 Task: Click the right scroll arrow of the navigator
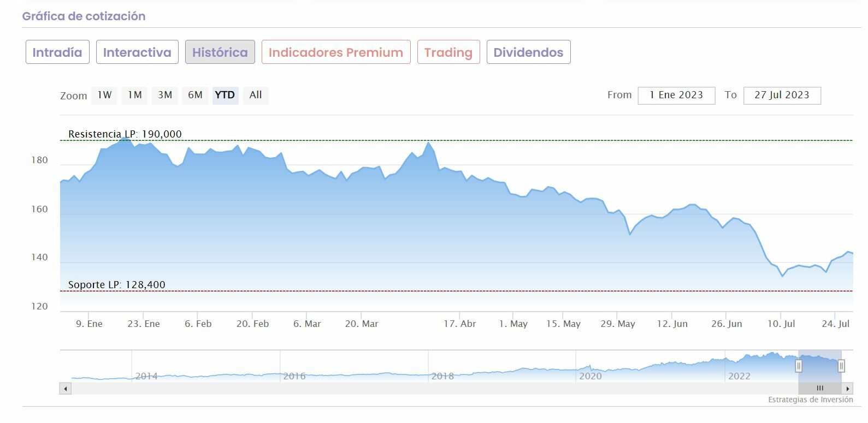847,389
